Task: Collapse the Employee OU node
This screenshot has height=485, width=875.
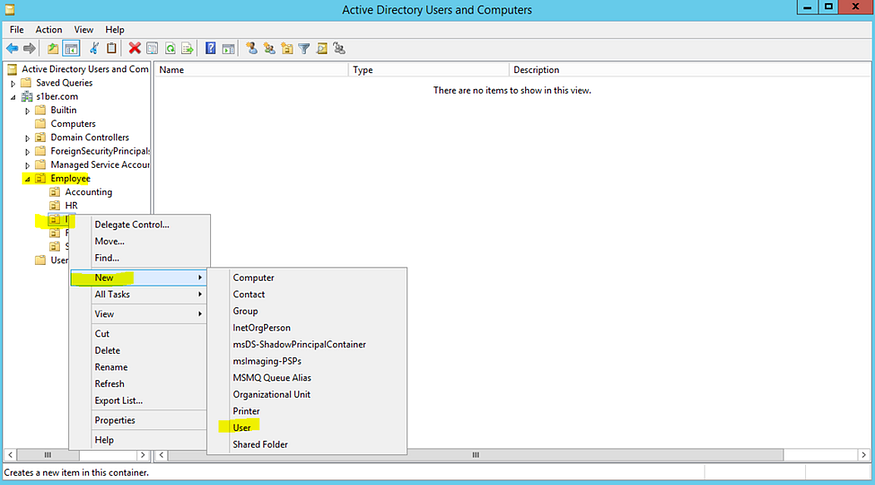Action: [x=27, y=179]
